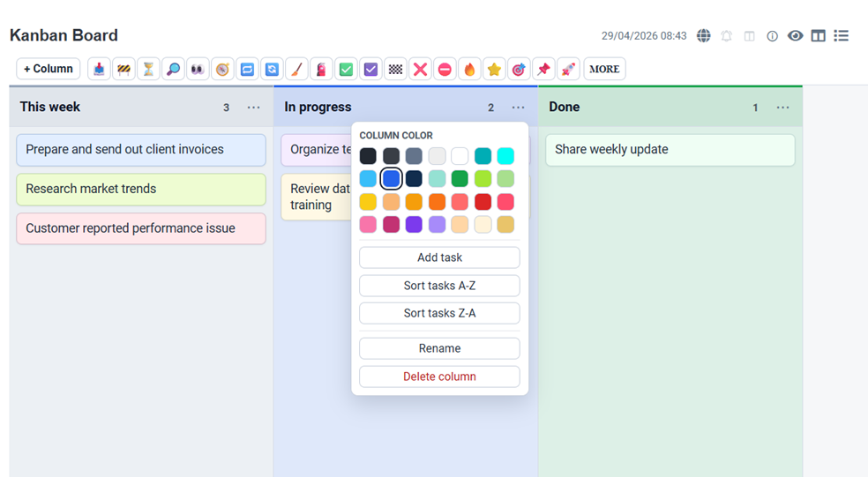Image resolution: width=868 pixels, height=477 pixels.
Task: Pick the lavender color swatch
Action: 437,225
